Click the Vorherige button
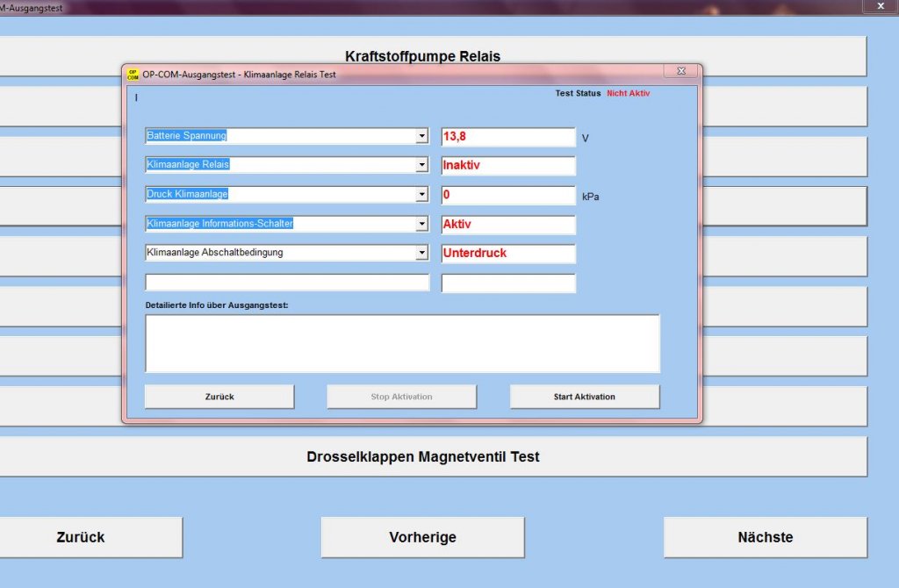The width and height of the screenshot is (899, 588). [x=422, y=537]
